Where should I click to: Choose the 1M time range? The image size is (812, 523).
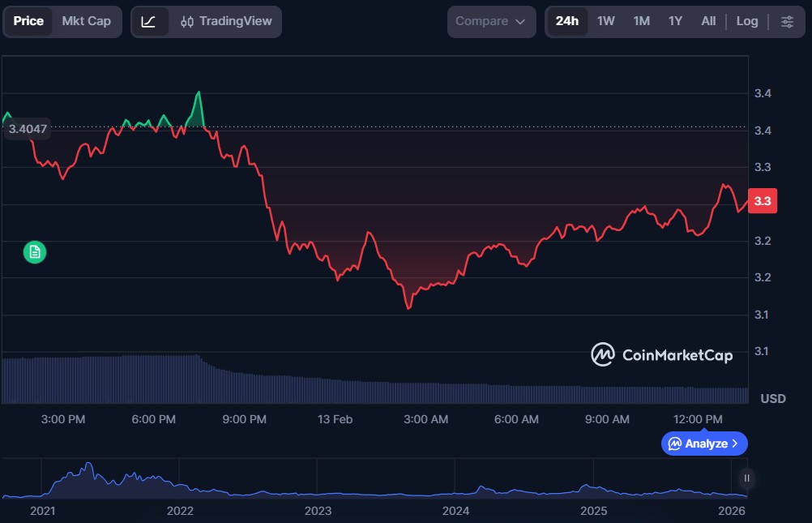(641, 22)
